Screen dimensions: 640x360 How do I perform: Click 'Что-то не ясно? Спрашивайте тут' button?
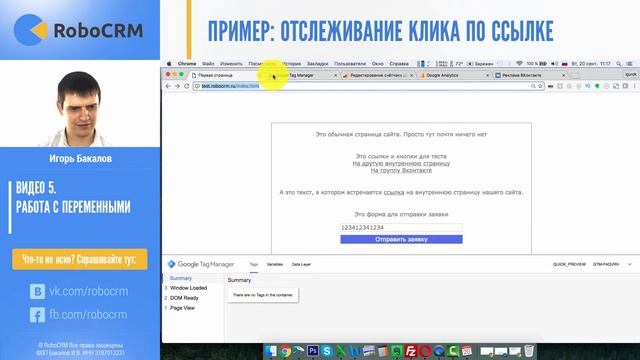point(80,259)
